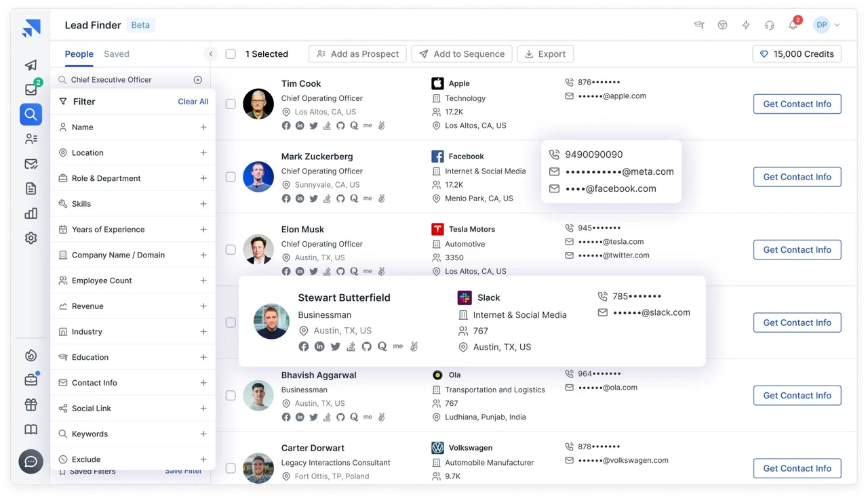Click Add as Prospect button
868x498 pixels.
(x=357, y=54)
